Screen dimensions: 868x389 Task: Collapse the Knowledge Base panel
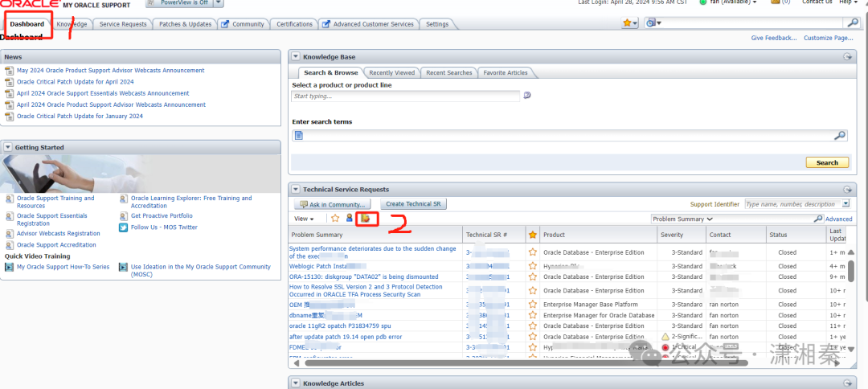coord(296,56)
